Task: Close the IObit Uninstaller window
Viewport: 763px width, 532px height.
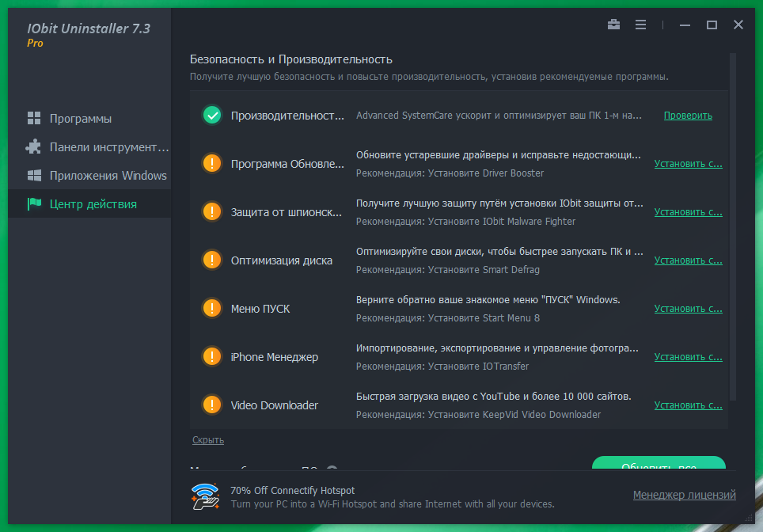Action: (x=738, y=25)
